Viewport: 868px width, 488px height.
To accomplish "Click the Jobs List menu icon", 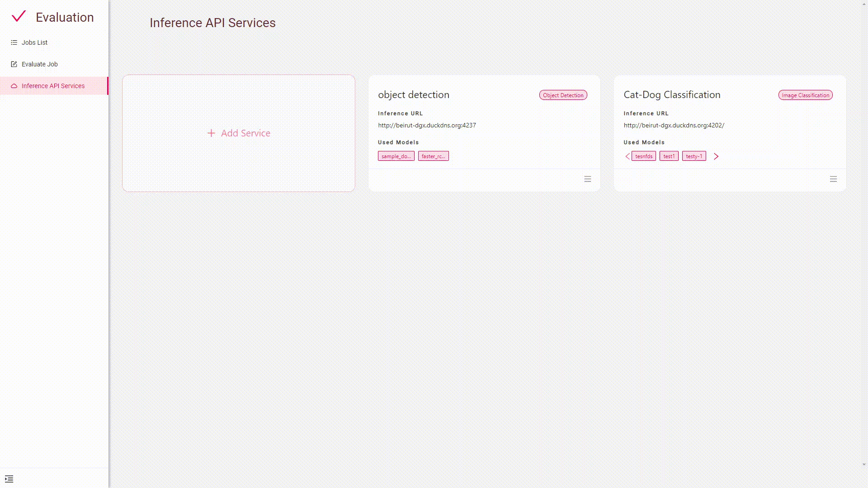I will tap(14, 42).
